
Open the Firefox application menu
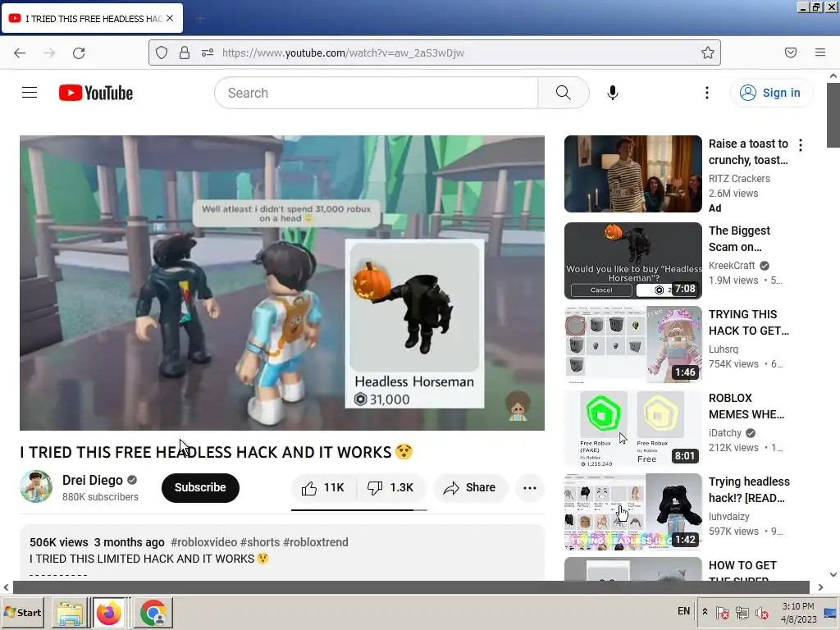[x=820, y=52]
